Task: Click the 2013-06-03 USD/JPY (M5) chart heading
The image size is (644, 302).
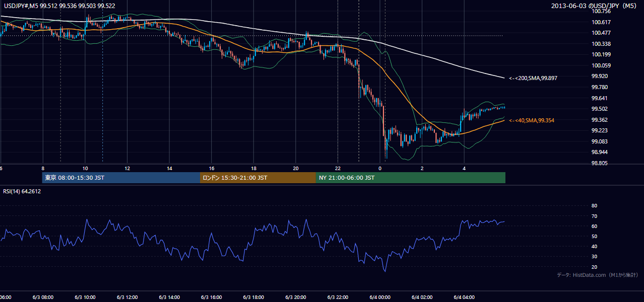Action: click(x=595, y=6)
